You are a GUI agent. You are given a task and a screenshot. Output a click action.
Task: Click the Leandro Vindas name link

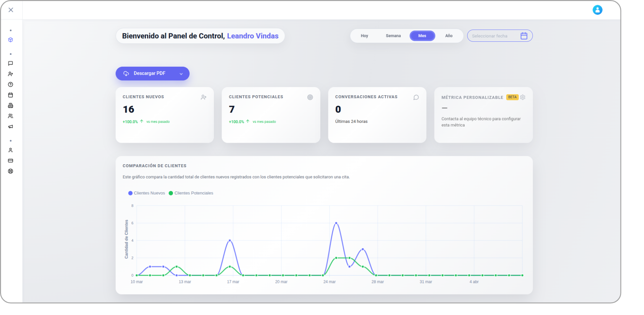point(253,36)
